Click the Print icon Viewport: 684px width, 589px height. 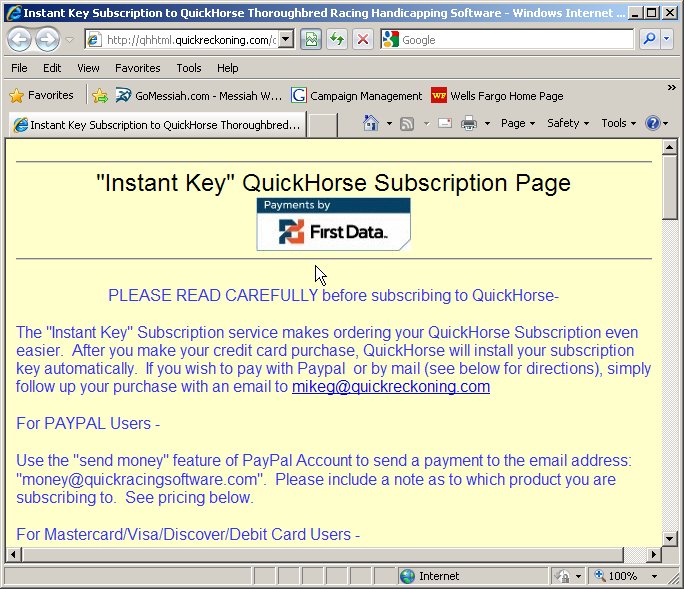pyautogui.click(x=467, y=123)
